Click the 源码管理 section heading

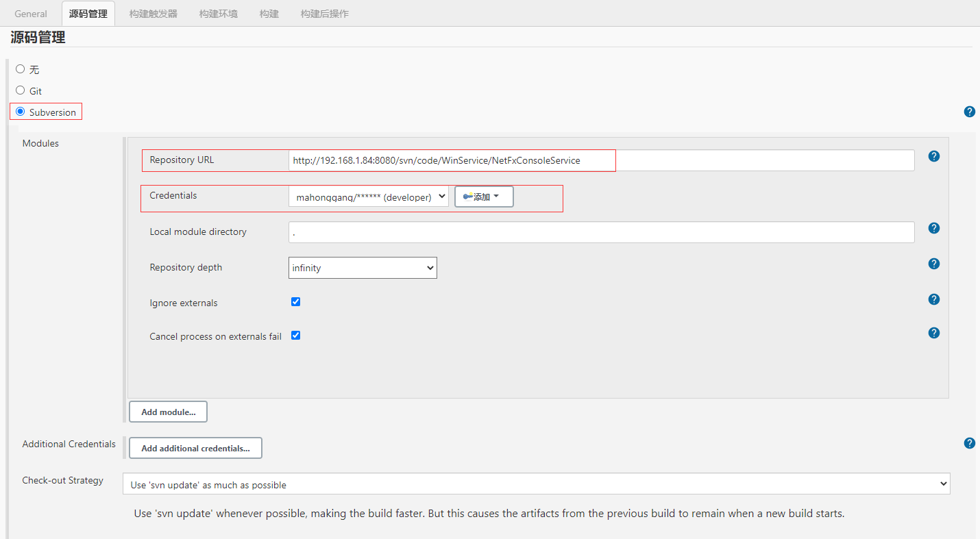[38, 38]
